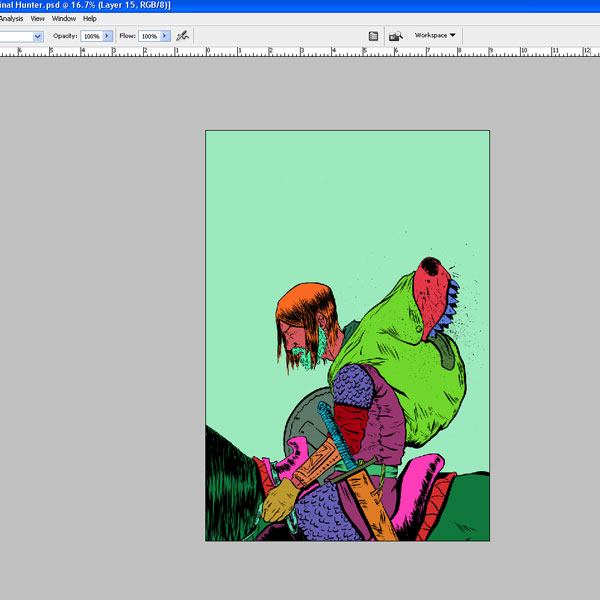Click the toggle palettes panel icon
The height and width of the screenshot is (600, 600).
tap(373, 36)
